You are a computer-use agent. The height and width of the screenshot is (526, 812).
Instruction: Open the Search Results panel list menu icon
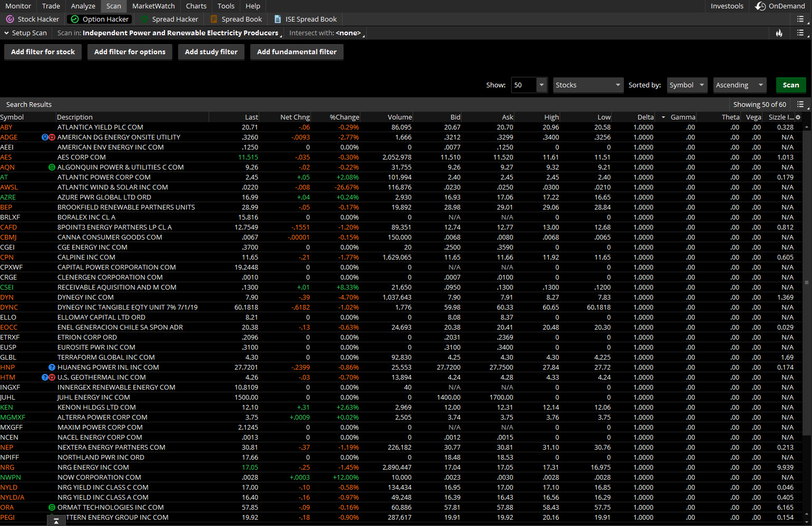tap(800, 104)
